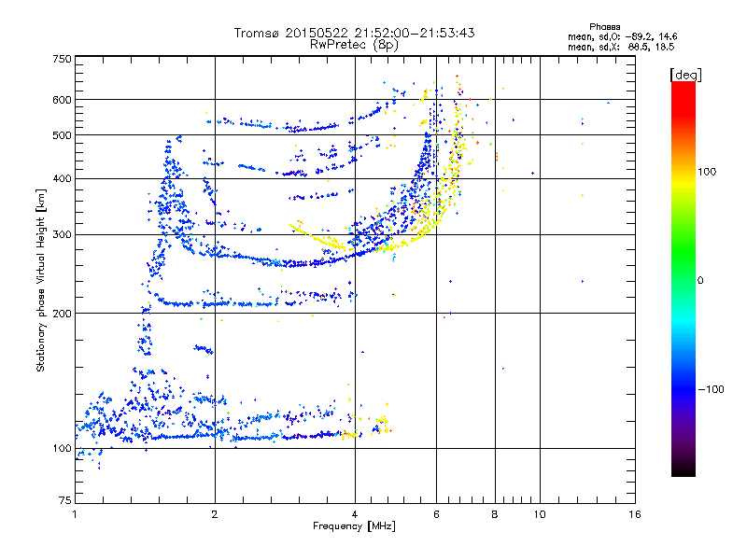
Task: Click the plot title 'Tromsø 20150522 21:52:00-21:53:43'
Action: click(354, 33)
